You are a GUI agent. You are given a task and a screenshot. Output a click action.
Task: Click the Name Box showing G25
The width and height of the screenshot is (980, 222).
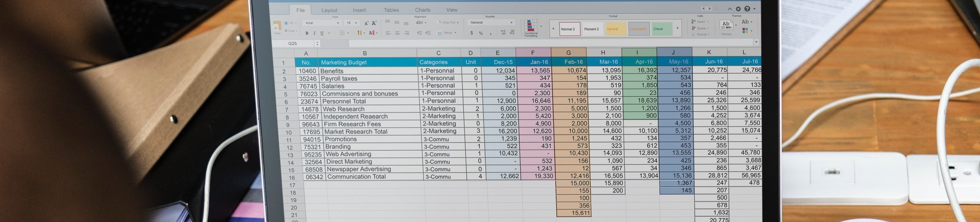pyautogui.click(x=293, y=44)
